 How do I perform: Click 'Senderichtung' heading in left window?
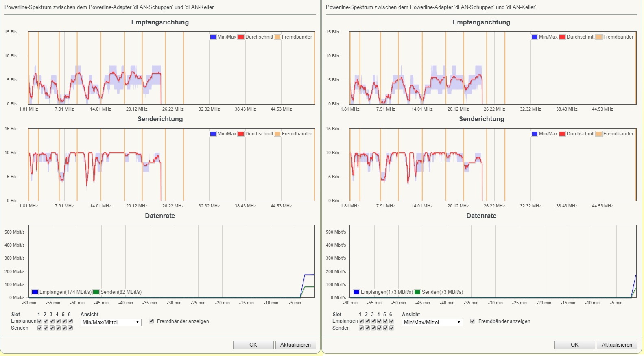[160, 119]
